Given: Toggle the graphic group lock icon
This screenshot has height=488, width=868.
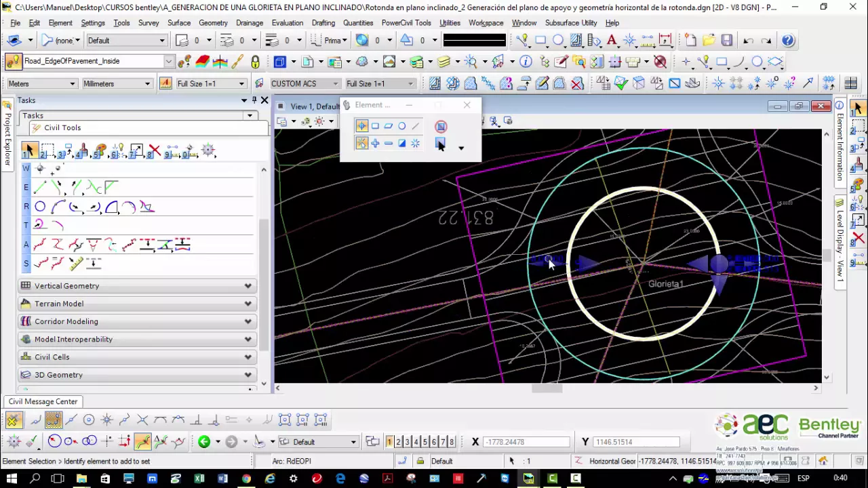Looking at the screenshot, I should tap(255, 62).
